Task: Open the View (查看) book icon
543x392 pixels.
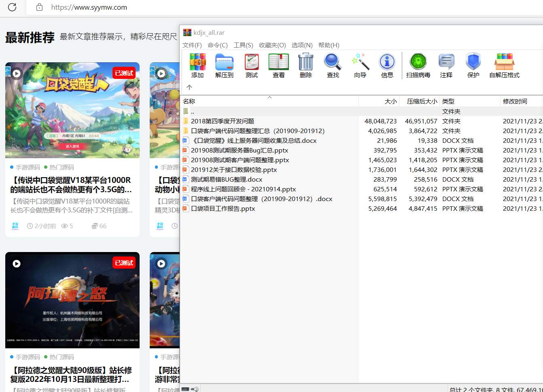Action: (x=278, y=65)
